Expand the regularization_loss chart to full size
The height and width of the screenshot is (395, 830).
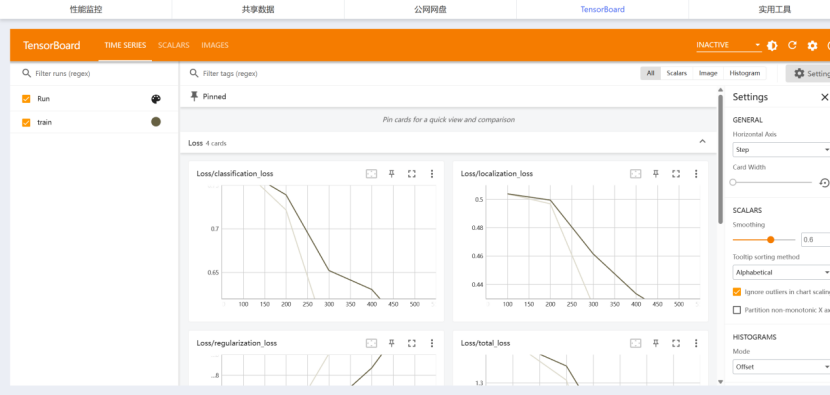412,343
